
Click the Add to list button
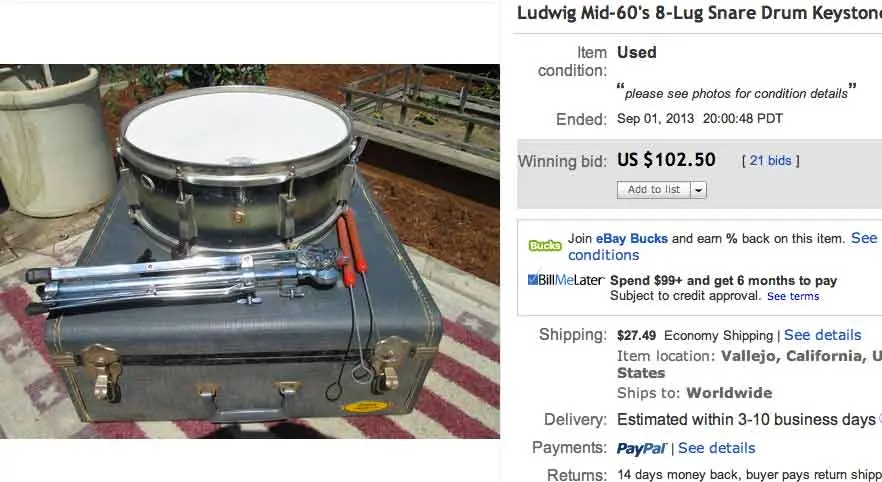tap(654, 190)
